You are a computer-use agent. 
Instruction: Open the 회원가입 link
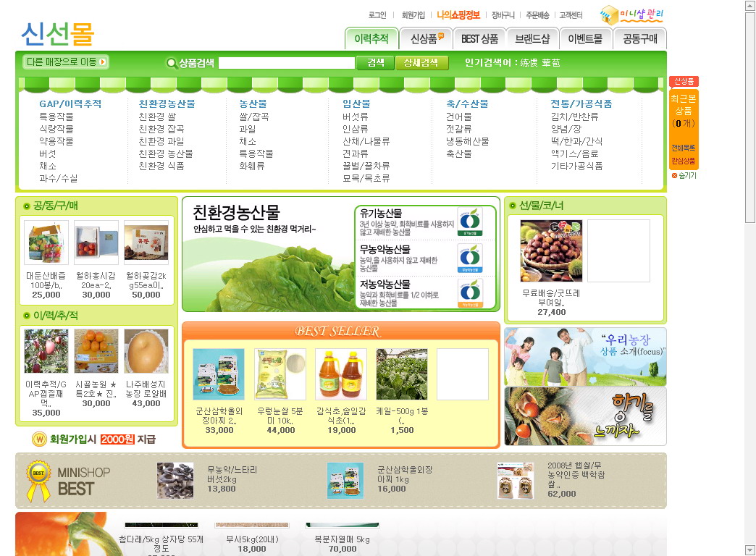(413, 15)
